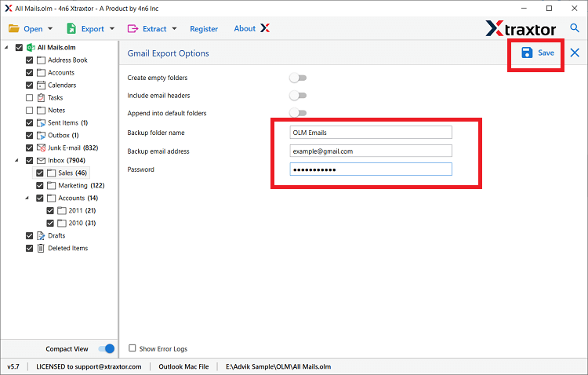Click the Backup email address field
The height and width of the screenshot is (375, 588).
coord(371,151)
